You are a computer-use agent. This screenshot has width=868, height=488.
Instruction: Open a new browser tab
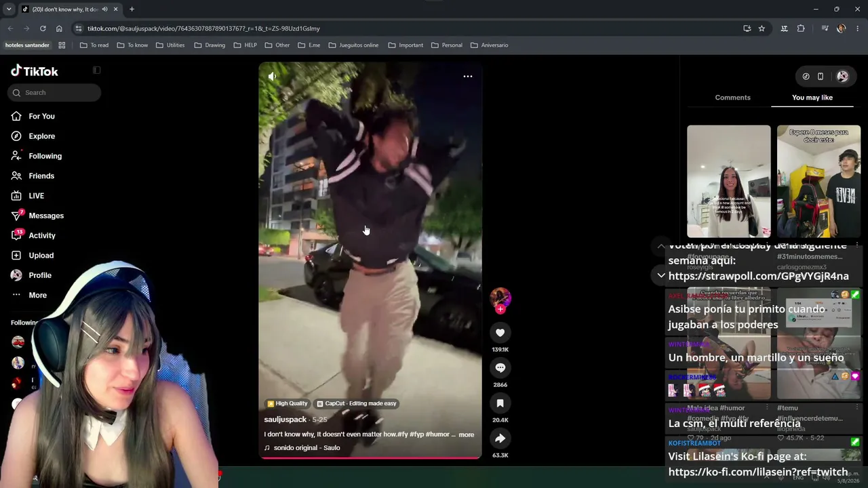click(x=132, y=9)
